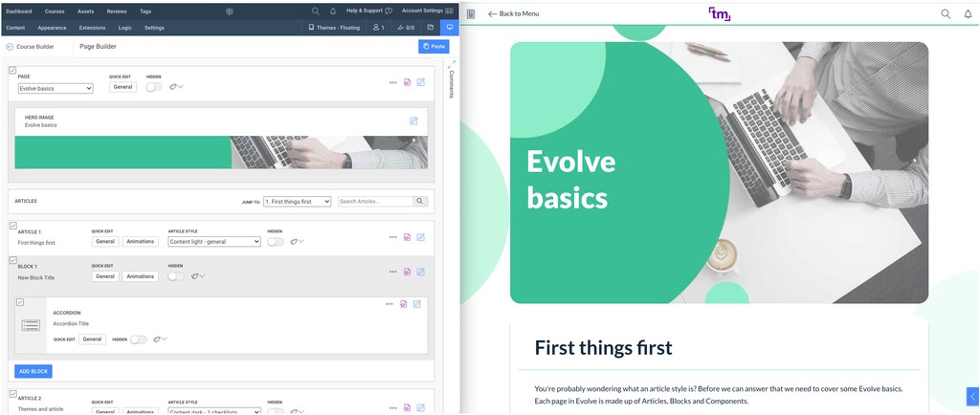The height and width of the screenshot is (415, 980).
Task: Click the blue desktop preview icon
Action: click(450, 28)
